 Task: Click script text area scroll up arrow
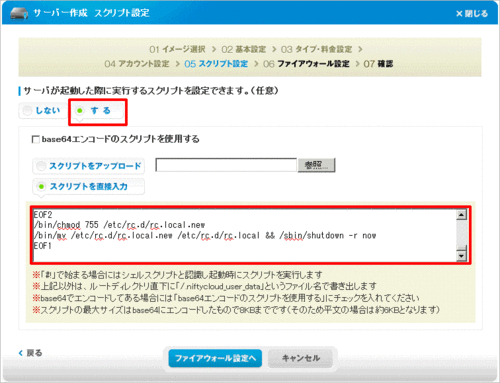[x=461, y=215]
